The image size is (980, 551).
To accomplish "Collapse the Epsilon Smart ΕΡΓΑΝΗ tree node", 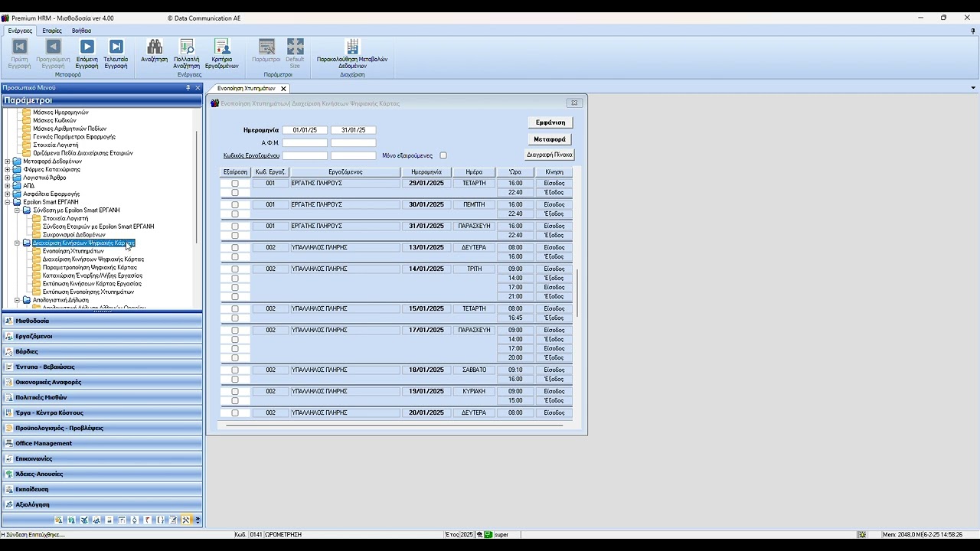I will pyautogui.click(x=8, y=202).
